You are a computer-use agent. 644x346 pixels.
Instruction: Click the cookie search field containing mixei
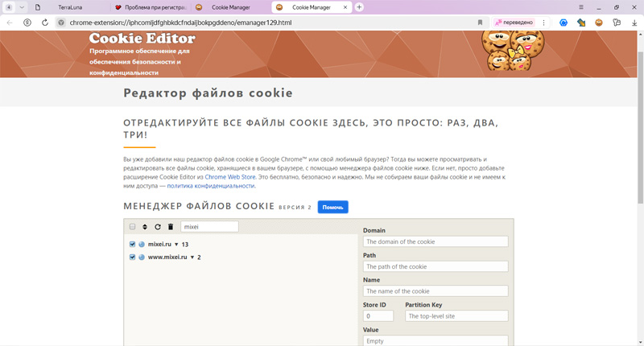[209, 227]
